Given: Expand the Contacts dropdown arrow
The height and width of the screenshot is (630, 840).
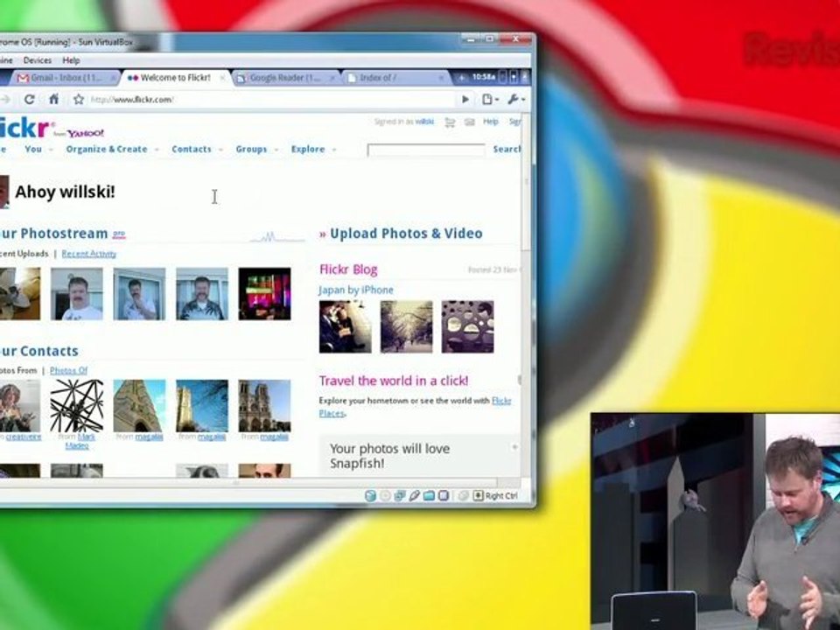Looking at the screenshot, I should tap(220, 150).
